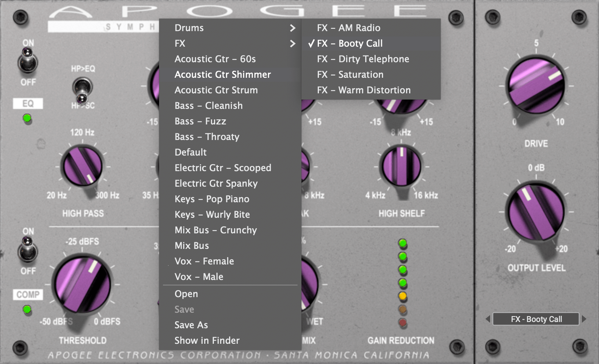This screenshot has width=599, height=364.
Task: Choose the Acoustic Gtr – 60s preset
Action: (x=230, y=59)
